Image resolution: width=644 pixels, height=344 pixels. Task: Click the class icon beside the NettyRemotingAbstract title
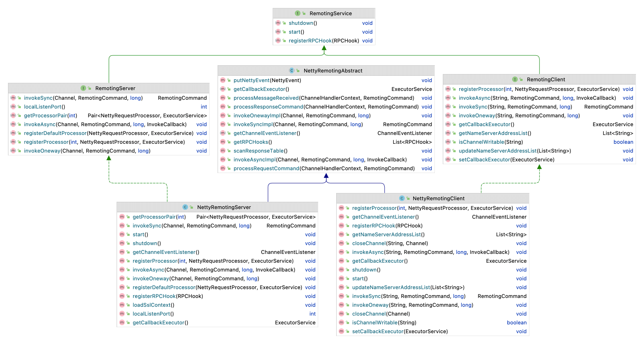(x=292, y=70)
